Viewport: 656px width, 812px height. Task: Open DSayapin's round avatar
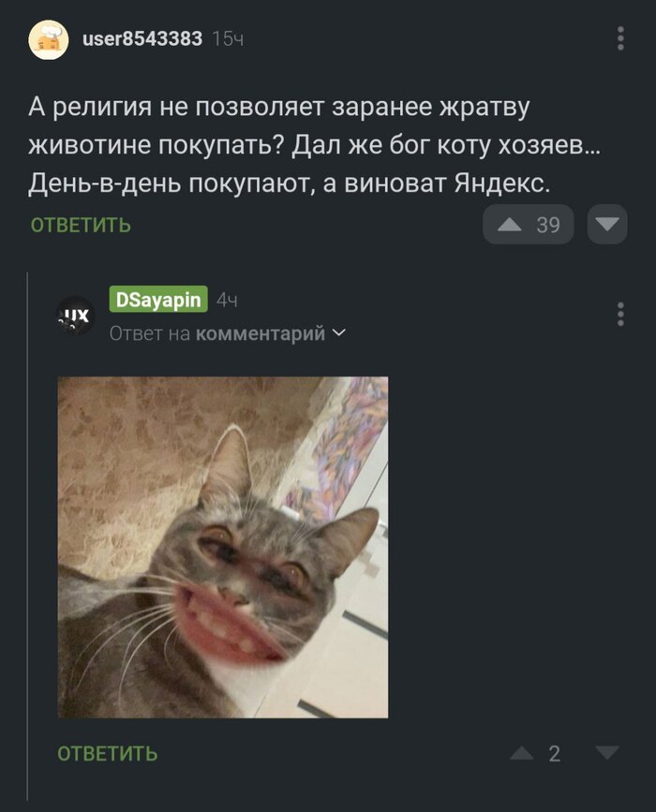[x=75, y=316]
